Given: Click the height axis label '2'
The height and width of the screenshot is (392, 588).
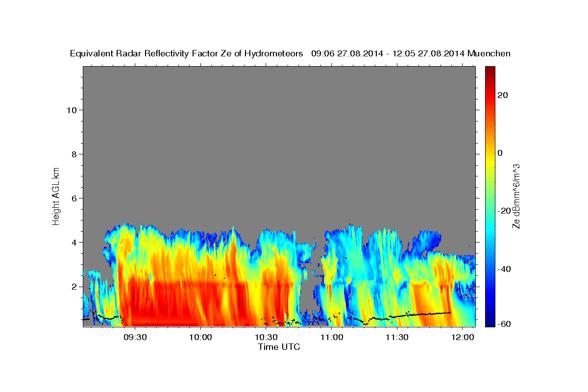Looking at the screenshot, I should [x=74, y=286].
